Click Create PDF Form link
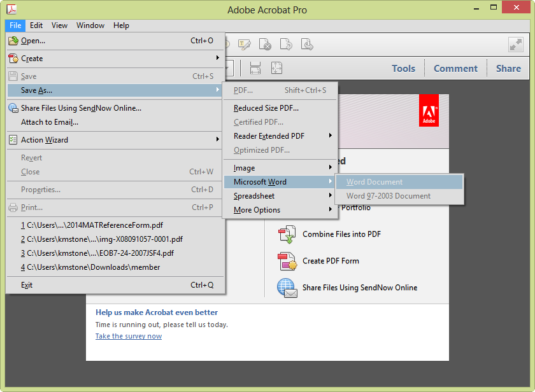The height and width of the screenshot is (392, 535). (x=331, y=261)
